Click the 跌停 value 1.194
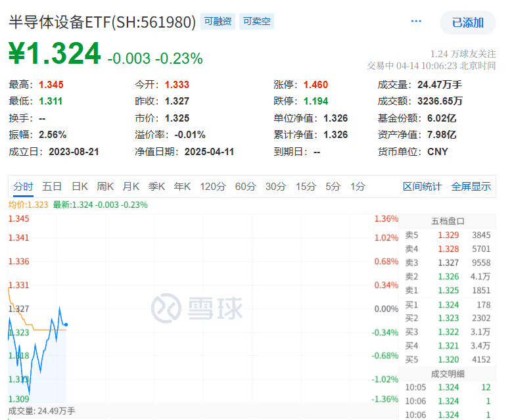This screenshot has width=512, height=420. pos(315,101)
